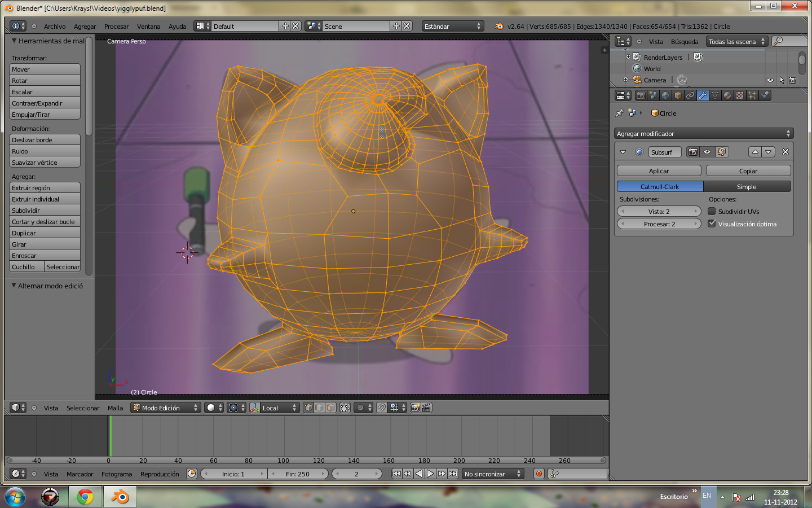Screen dimensions: 812x508
Task: Click the Vista: 2 subdivisions slider
Action: pyautogui.click(x=659, y=211)
